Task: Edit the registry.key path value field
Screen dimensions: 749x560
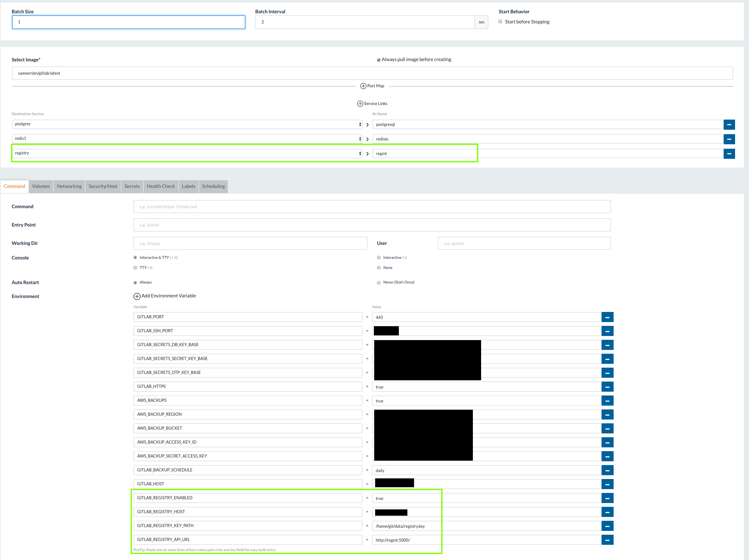Action: point(486,526)
